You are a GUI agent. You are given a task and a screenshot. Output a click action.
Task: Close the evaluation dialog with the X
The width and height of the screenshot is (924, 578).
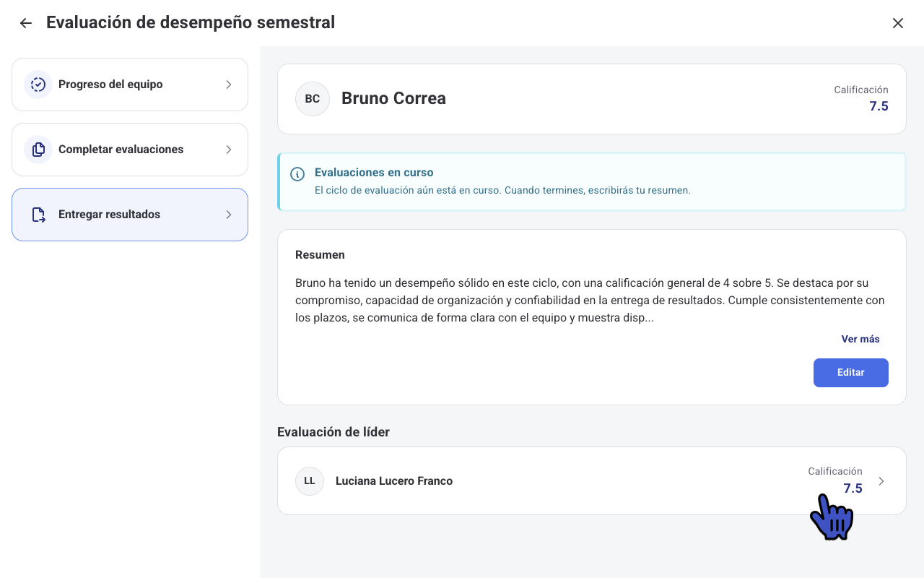[x=898, y=23]
